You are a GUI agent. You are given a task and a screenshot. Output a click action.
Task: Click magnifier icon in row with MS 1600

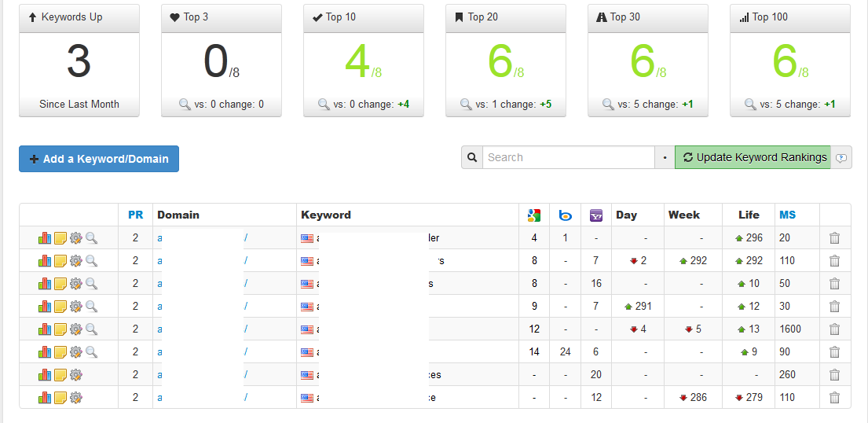pos(91,329)
